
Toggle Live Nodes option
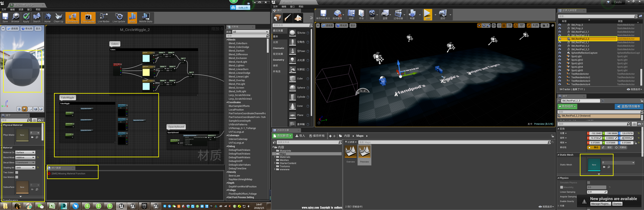click(x=104, y=18)
